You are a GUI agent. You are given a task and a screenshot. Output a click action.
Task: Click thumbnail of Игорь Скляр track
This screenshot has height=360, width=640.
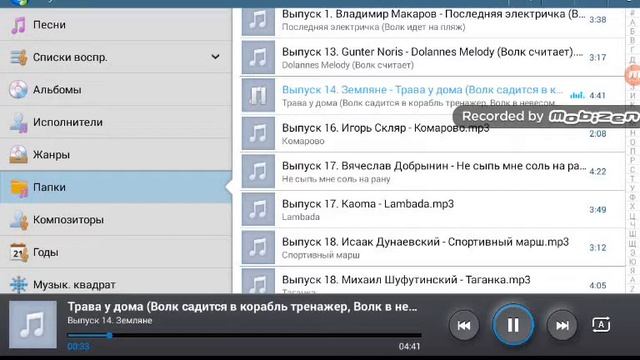pos(258,133)
